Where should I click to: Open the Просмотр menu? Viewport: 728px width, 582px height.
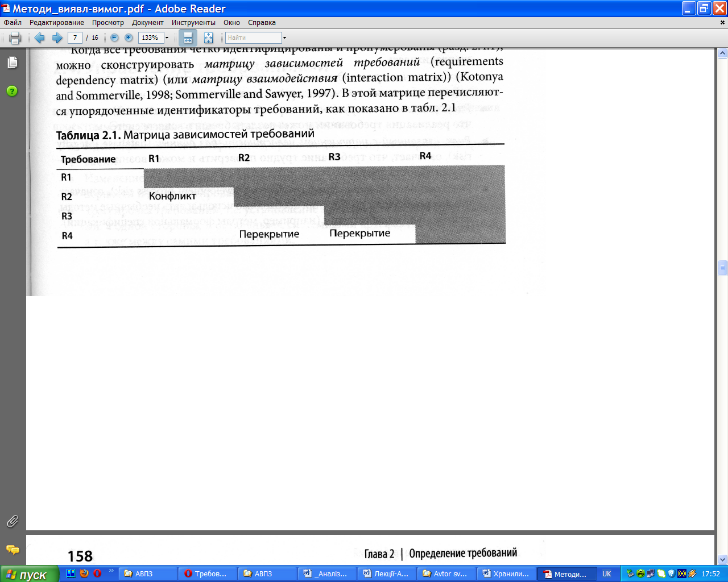(x=108, y=23)
